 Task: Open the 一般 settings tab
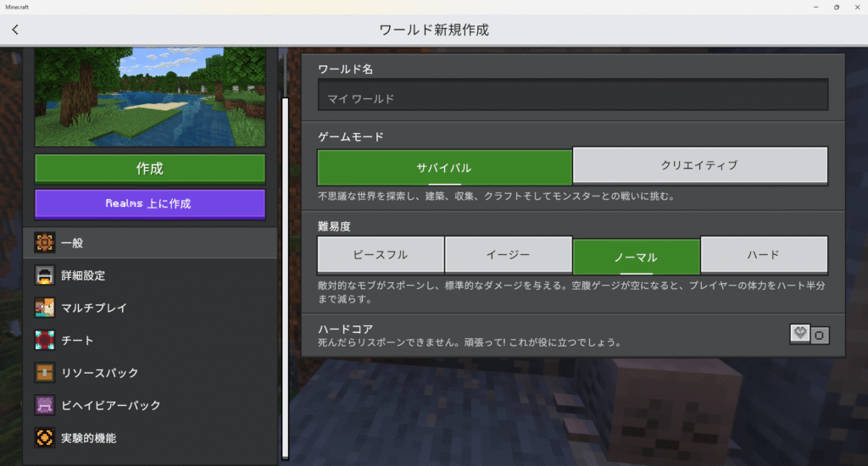(x=150, y=243)
